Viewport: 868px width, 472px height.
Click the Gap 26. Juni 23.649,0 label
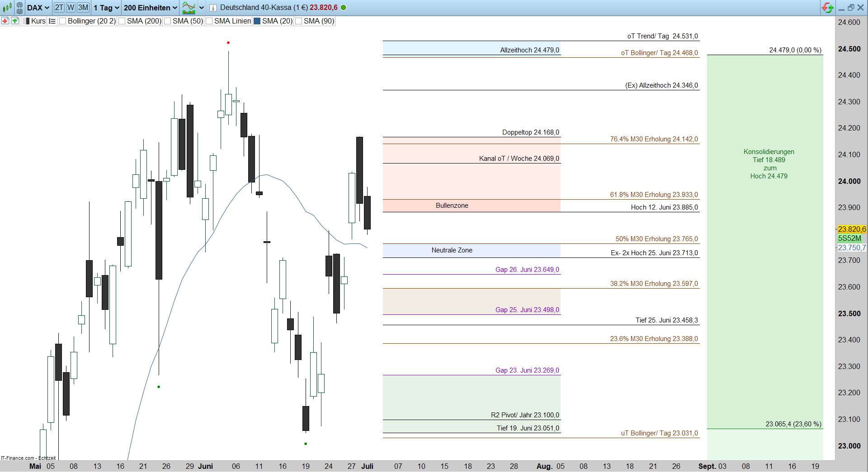click(527, 270)
